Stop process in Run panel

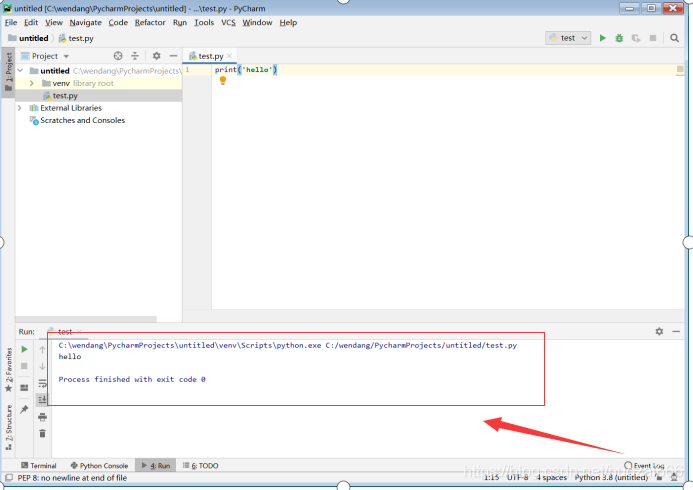tap(24, 366)
